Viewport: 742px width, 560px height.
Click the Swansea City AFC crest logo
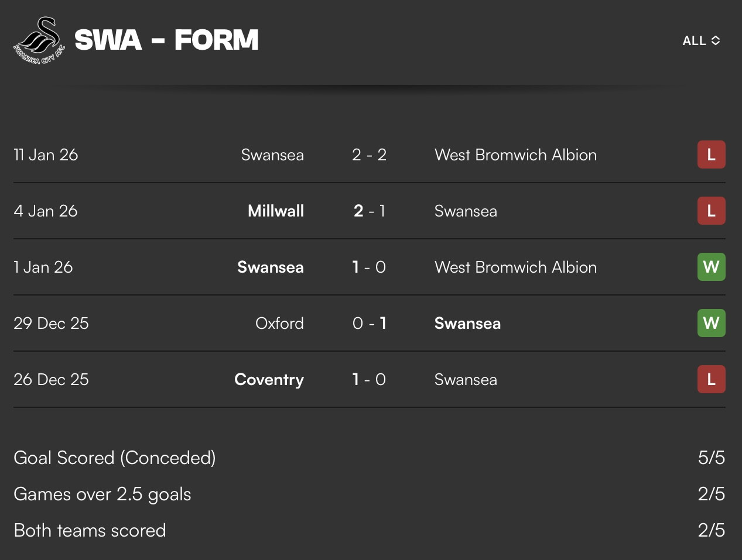pos(39,40)
